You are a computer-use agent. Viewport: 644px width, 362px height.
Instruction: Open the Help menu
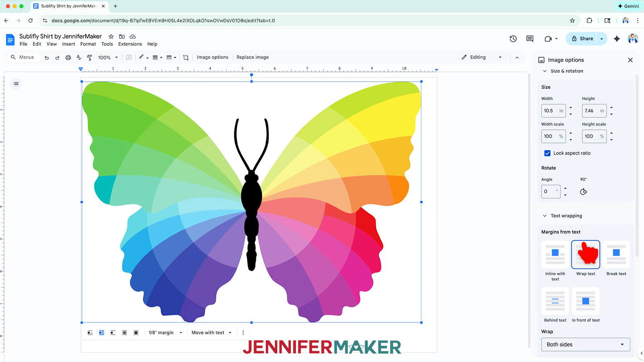[152, 44]
